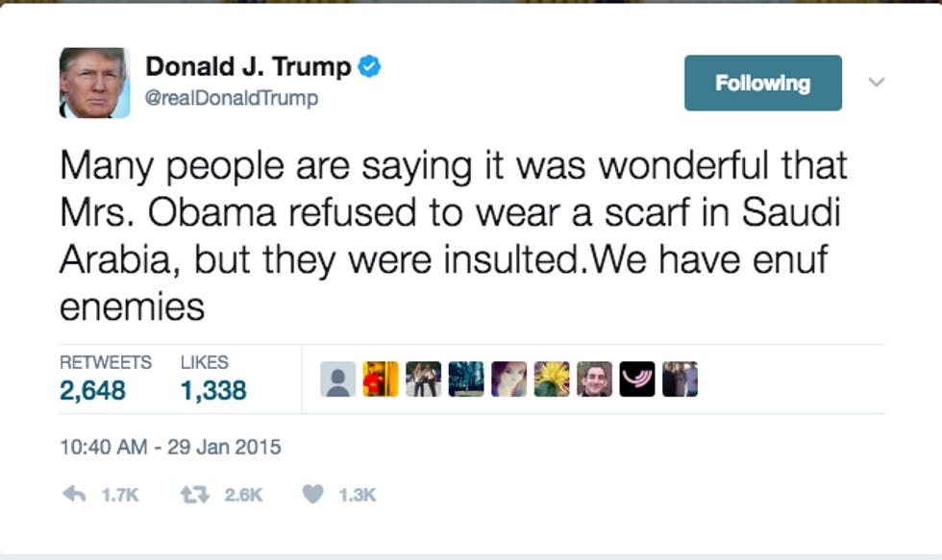Open the Donald J. Trump profile name

pos(248,66)
